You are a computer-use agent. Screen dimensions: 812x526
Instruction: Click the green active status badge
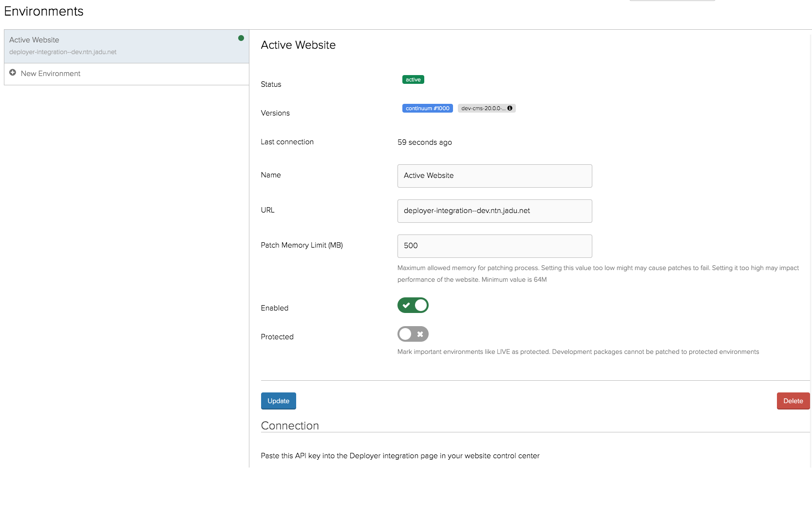pyautogui.click(x=413, y=79)
